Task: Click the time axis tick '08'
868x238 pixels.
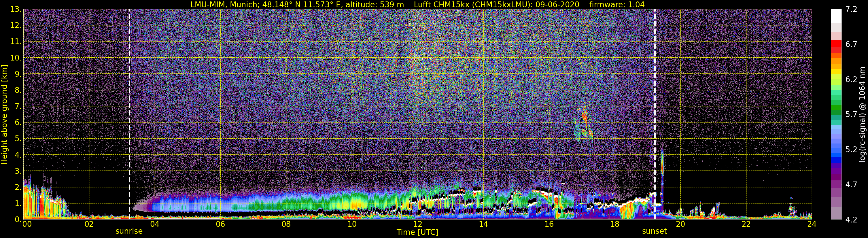Action: (286, 224)
